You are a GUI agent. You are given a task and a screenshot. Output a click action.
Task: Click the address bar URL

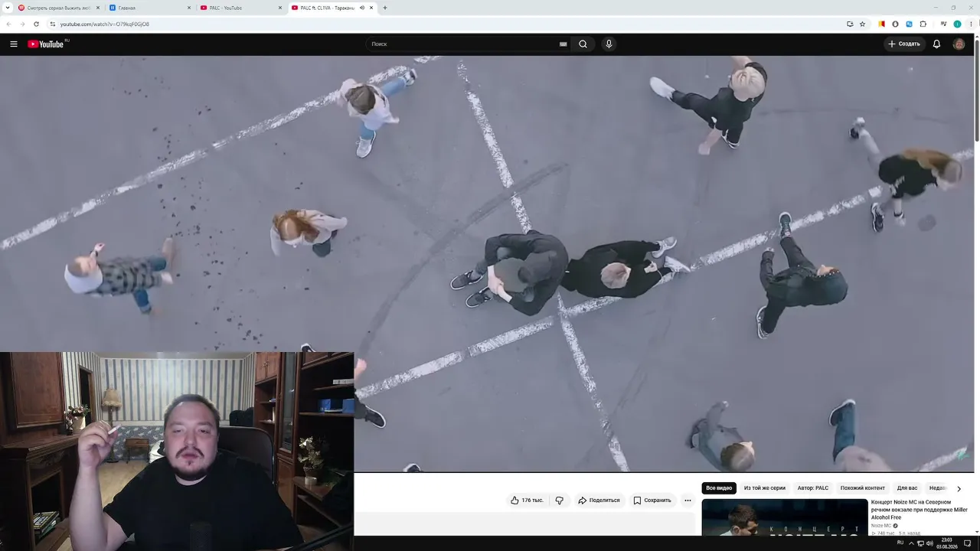[x=105, y=24]
